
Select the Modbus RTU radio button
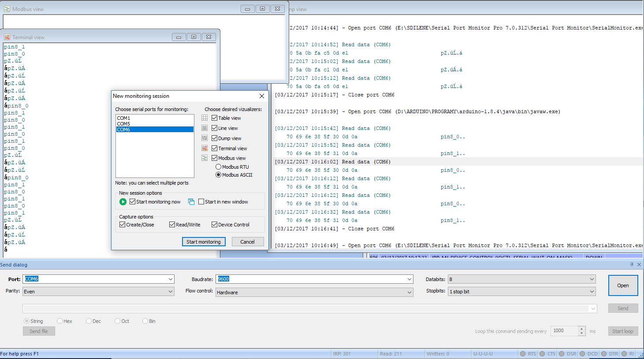coord(218,167)
